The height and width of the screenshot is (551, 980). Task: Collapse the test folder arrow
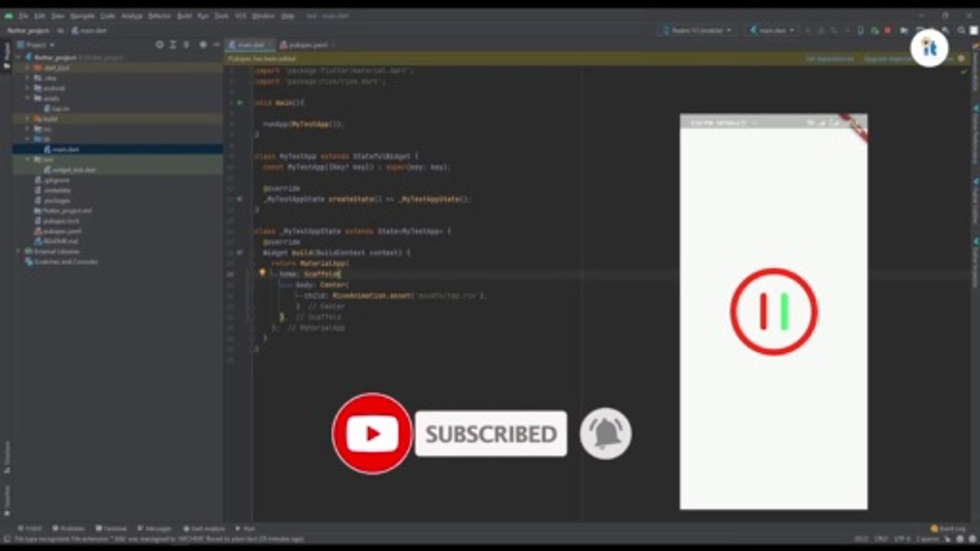28,159
